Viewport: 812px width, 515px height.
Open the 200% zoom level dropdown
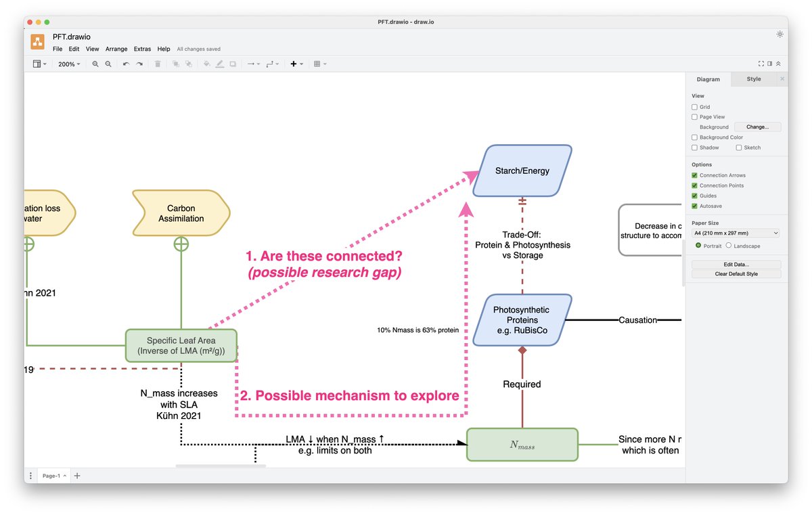69,64
